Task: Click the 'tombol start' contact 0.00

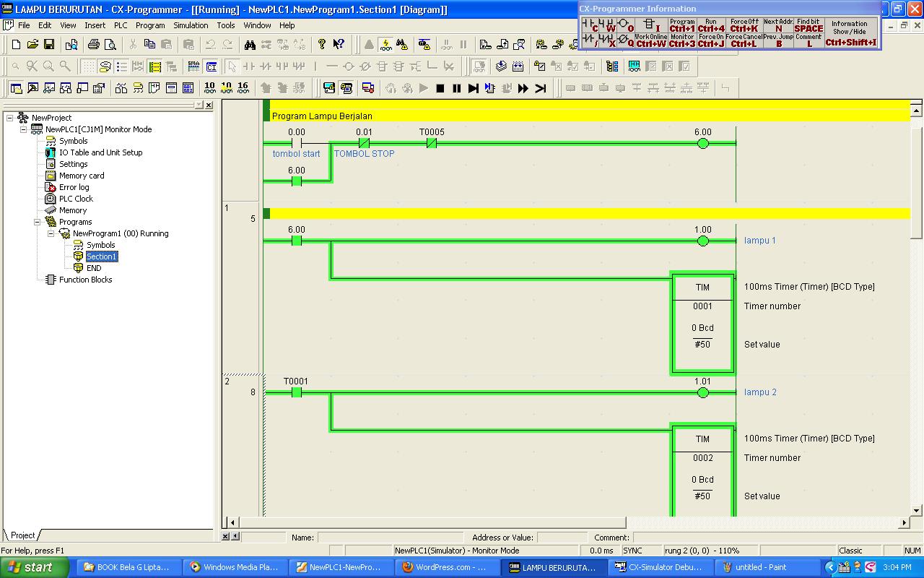Action: 296,143
